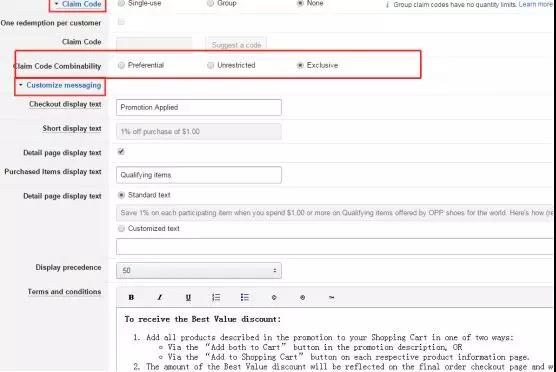Choose the Customized text radio option
Image resolution: width=556 pixels, height=372 pixels.
pyautogui.click(x=121, y=228)
